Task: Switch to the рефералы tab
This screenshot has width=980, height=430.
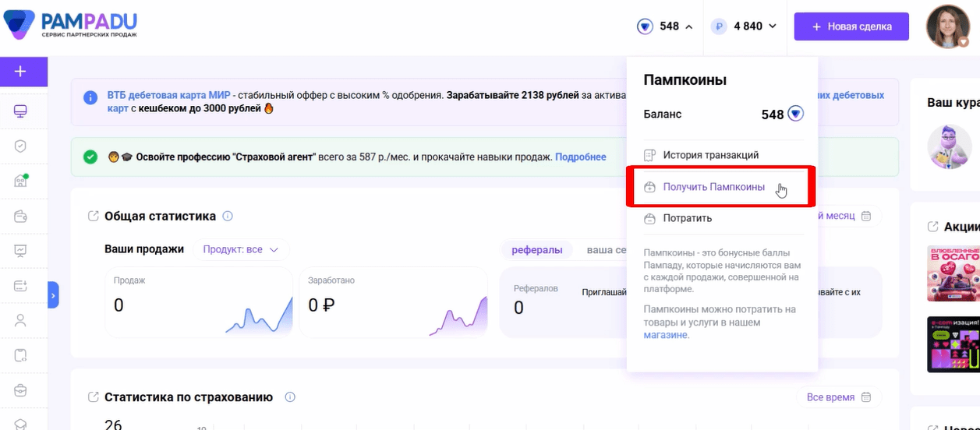Action: pos(537,249)
